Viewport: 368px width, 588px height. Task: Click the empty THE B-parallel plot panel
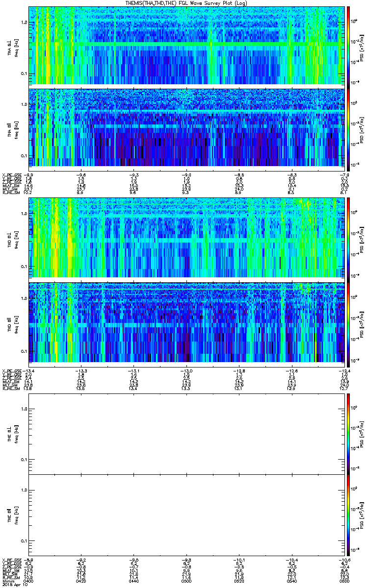tap(187, 514)
